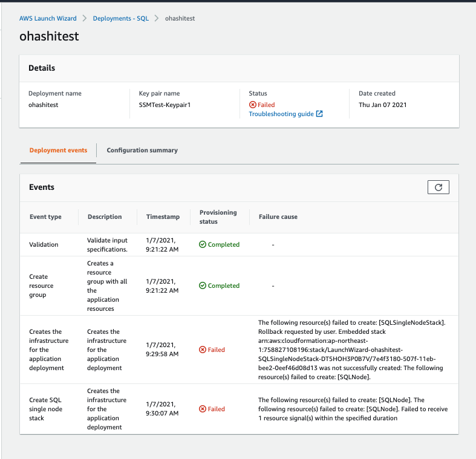The width and height of the screenshot is (476, 459).
Task: Navigate to Deployments - SQL breadcrumb
Action: pyautogui.click(x=121, y=18)
